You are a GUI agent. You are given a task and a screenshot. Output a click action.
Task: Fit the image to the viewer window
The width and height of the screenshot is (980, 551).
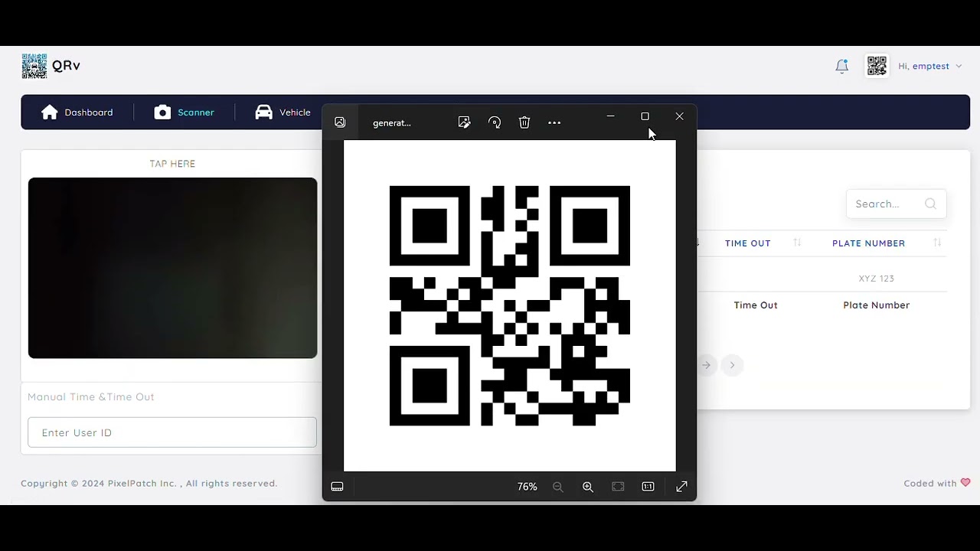[618, 487]
